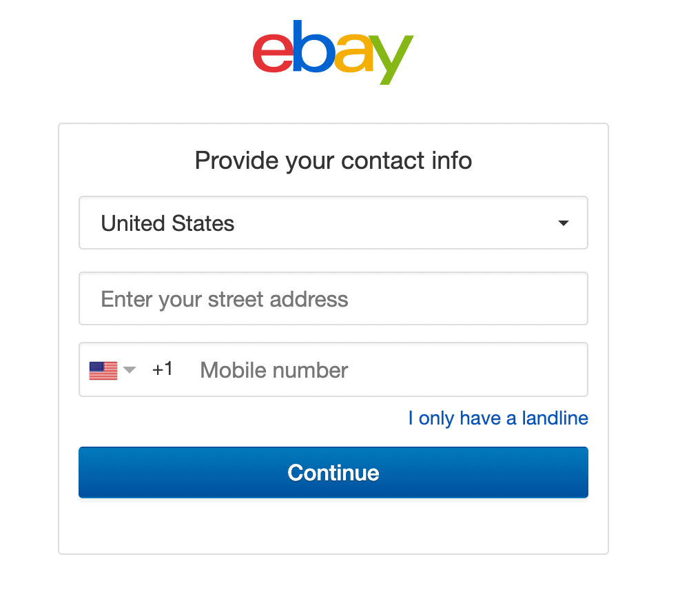Screen dimensions: 700x601
Task: Click the blue letter b in logo
Action: (x=313, y=46)
